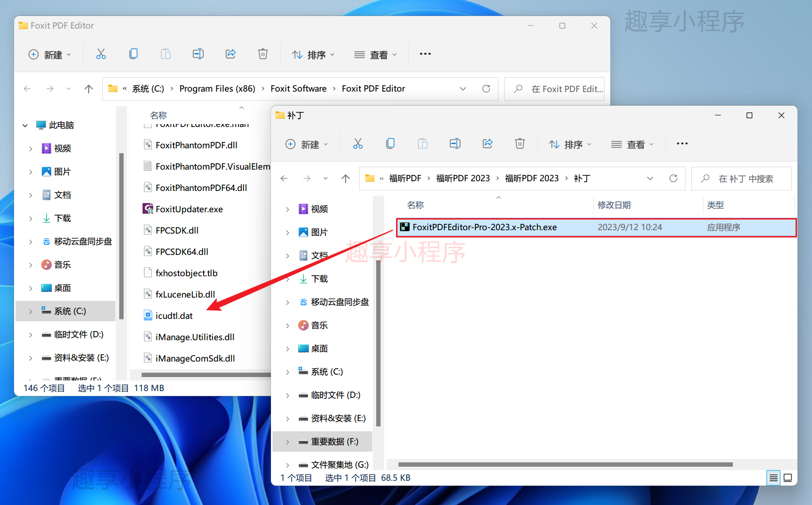
Task: Expand 视频 in 补丁 window sidebar
Action: [x=287, y=209]
